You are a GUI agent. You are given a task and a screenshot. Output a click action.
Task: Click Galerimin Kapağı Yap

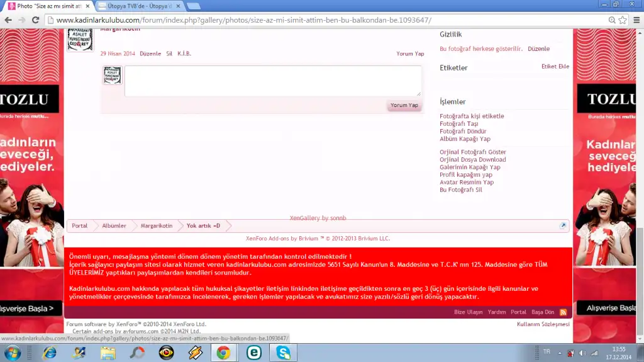470,167
